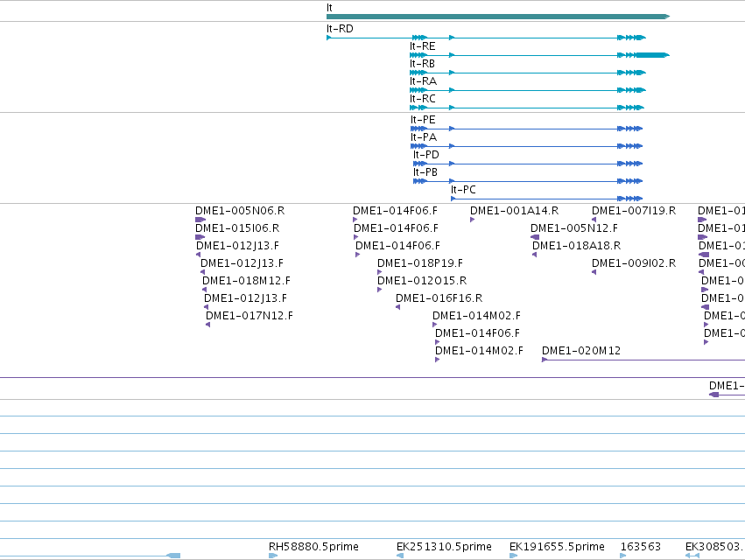Select the lt-RD transcript label
The height and width of the screenshot is (560, 745).
click(x=340, y=29)
